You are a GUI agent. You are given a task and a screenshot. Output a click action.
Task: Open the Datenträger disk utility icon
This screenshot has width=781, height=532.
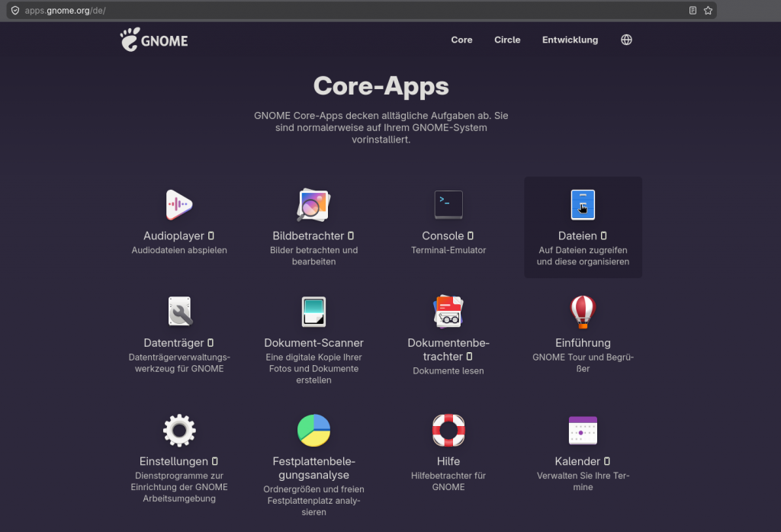[x=179, y=312]
